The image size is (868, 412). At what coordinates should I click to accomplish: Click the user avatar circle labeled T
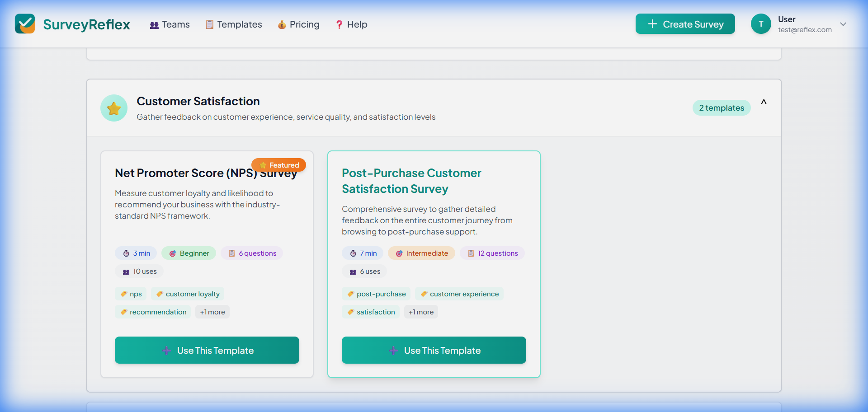[761, 24]
